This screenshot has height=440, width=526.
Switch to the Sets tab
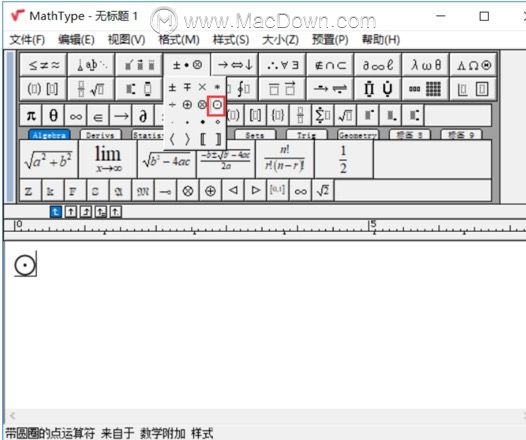coord(255,135)
